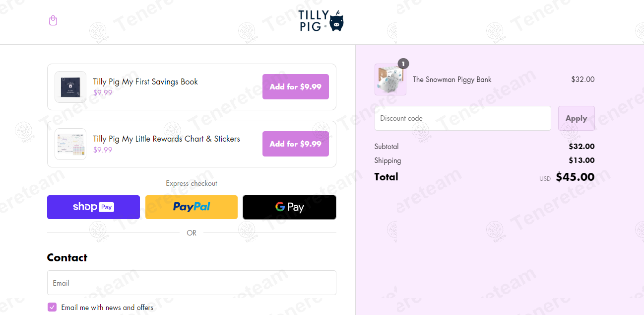Click the pig mascot in the logo
644x315 pixels.
click(x=337, y=22)
